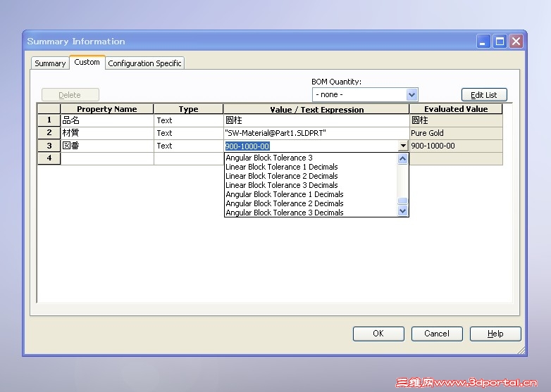Click property name 品名 cell

pyautogui.click(x=107, y=120)
